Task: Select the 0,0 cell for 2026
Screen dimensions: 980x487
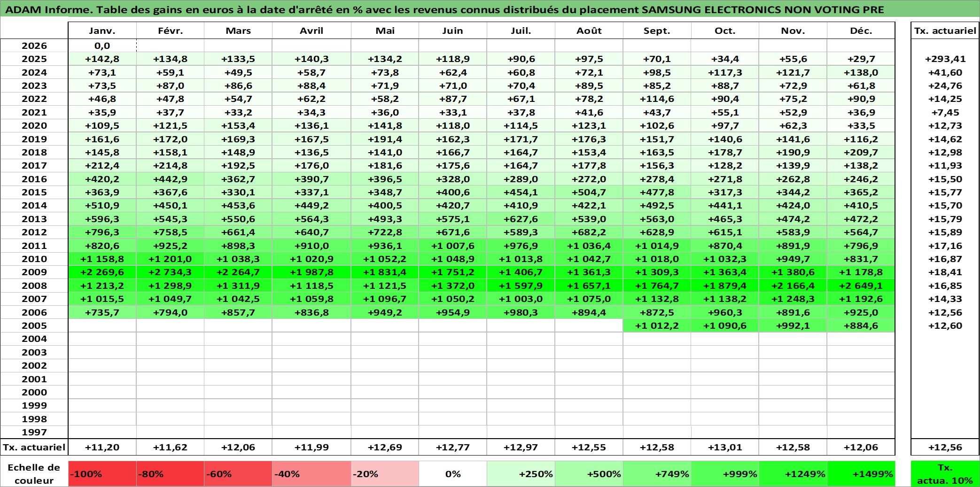Action: tap(102, 46)
